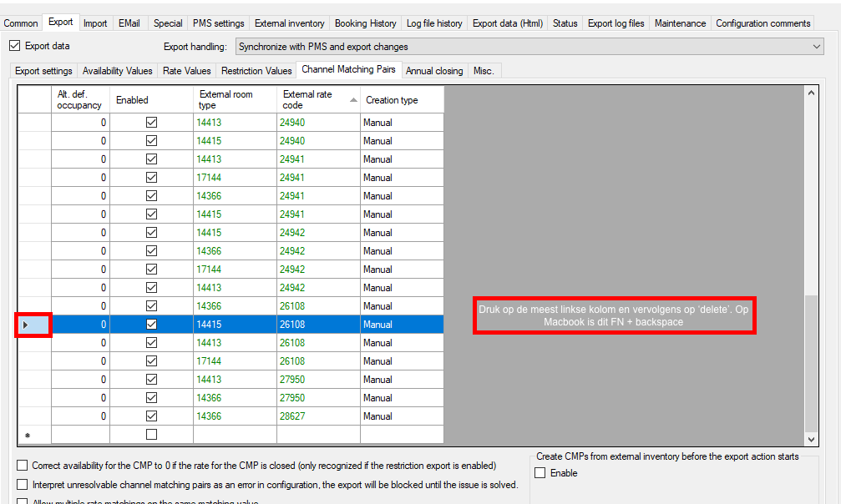Open the EMail tab
Image resolution: width=841 pixels, height=504 pixels.
pos(129,23)
